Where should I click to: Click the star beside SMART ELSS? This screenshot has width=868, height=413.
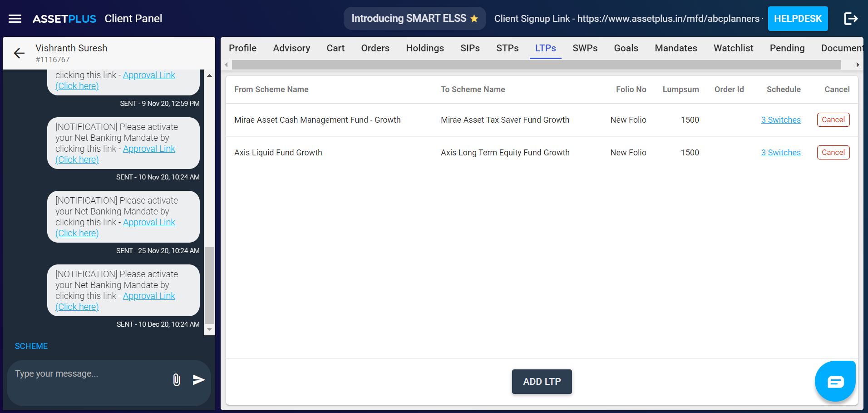pos(474,19)
